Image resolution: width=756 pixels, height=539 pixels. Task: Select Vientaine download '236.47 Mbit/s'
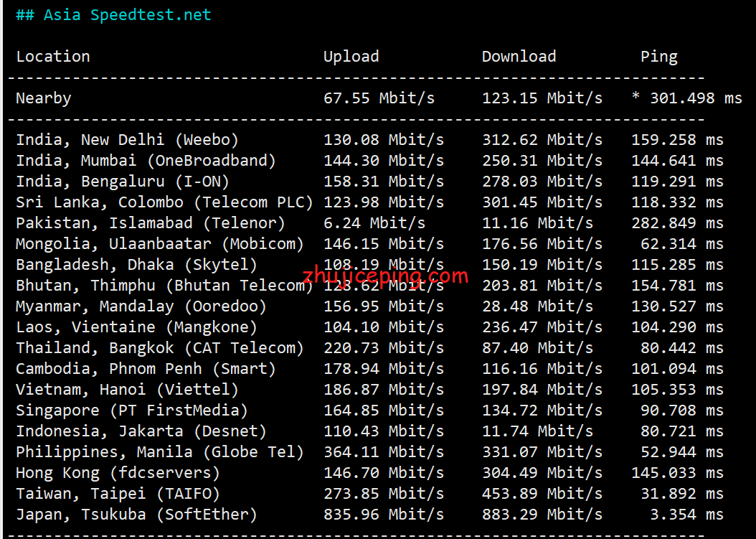(542, 327)
